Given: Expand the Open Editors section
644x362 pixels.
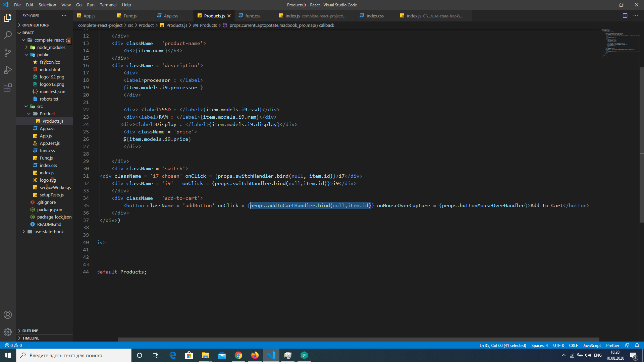Looking at the screenshot, I should coord(35,25).
